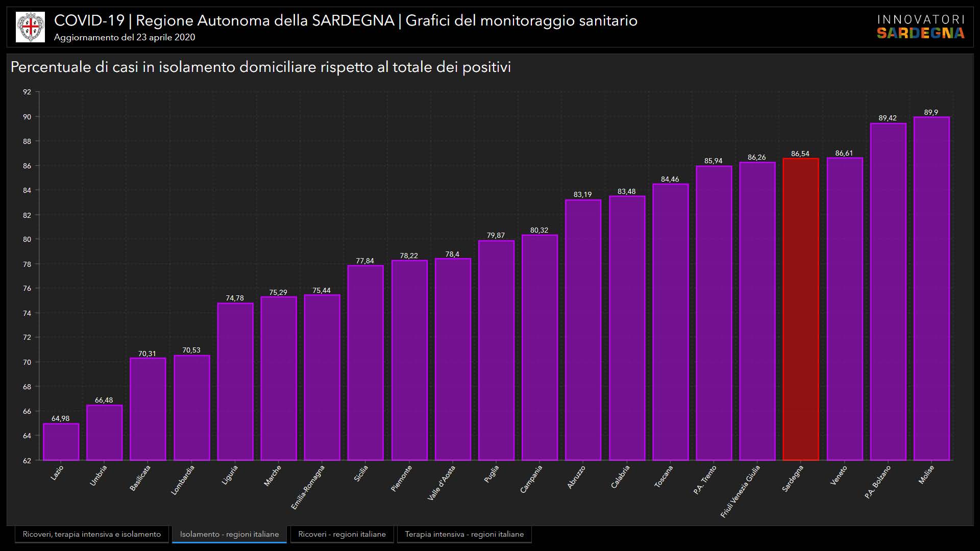The width and height of the screenshot is (980, 551).
Task: Select the P.A. Bolzano bar
Action: pos(888,292)
